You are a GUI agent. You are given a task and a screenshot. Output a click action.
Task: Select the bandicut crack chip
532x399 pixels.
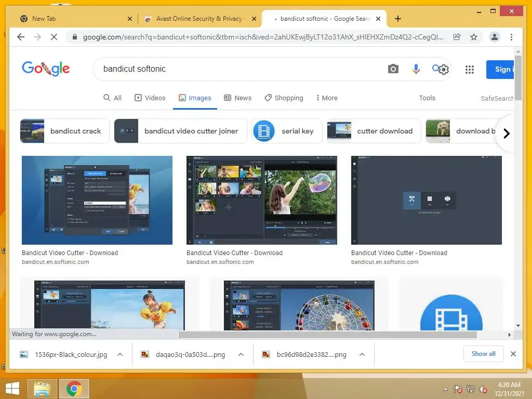(64, 131)
